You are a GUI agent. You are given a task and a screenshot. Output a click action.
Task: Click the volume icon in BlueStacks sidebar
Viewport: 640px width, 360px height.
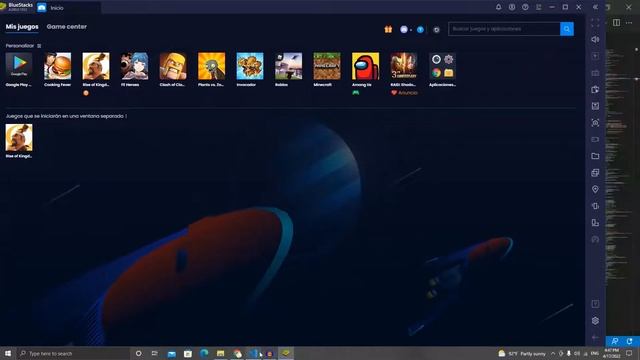tap(595, 39)
